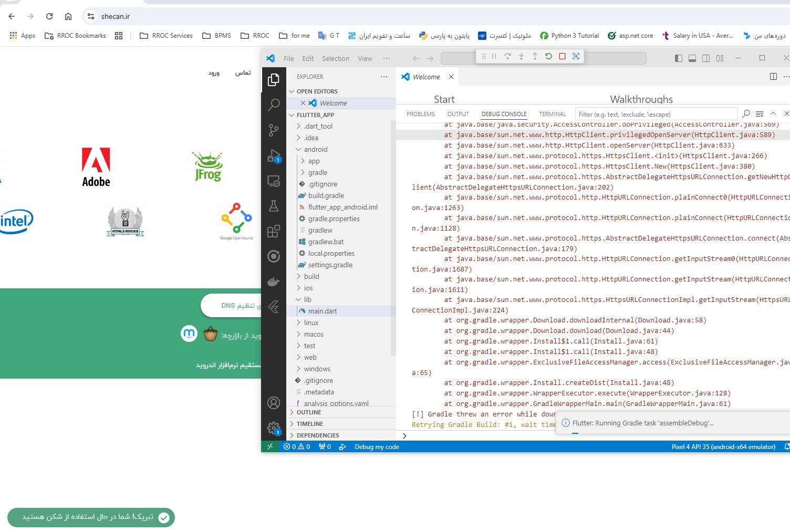Open the View menu in VS Code
This screenshot has width=790, height=532.
click(365, 58)
